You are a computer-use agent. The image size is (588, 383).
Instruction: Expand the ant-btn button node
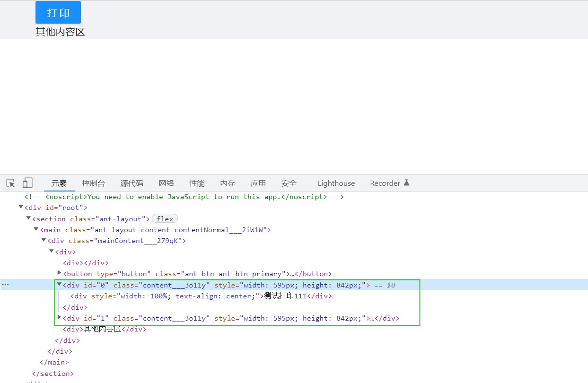click(x=59, y=273)
